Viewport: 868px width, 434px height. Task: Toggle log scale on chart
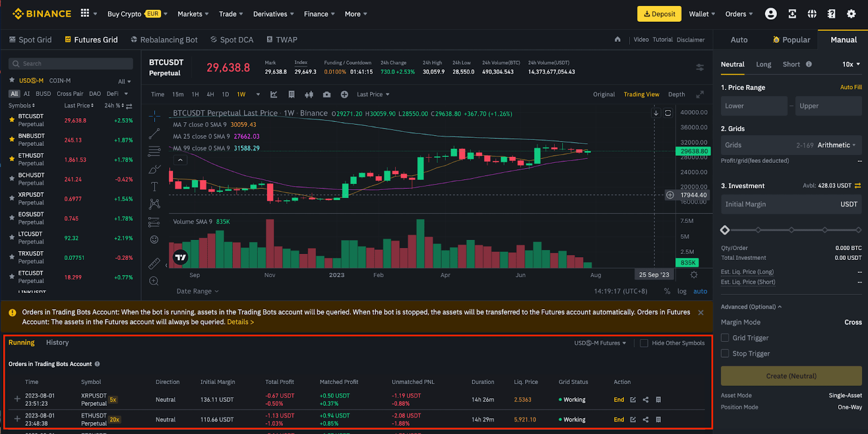pos(682,291)
